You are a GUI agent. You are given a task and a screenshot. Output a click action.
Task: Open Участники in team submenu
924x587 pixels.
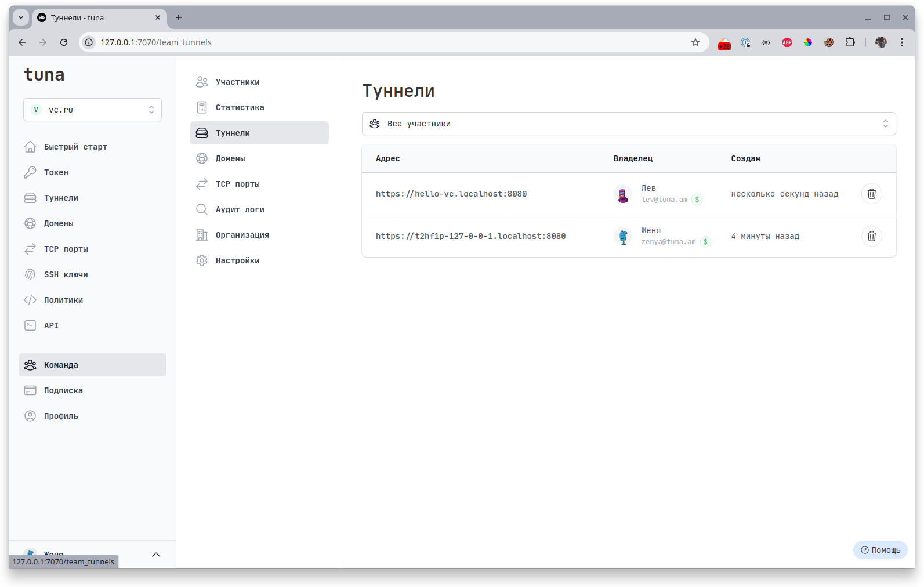(237, 82)
